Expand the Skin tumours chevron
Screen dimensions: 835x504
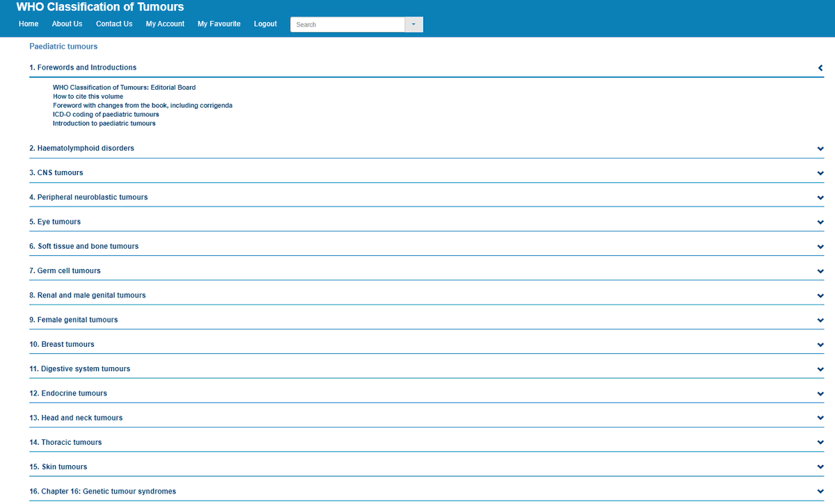820,467
